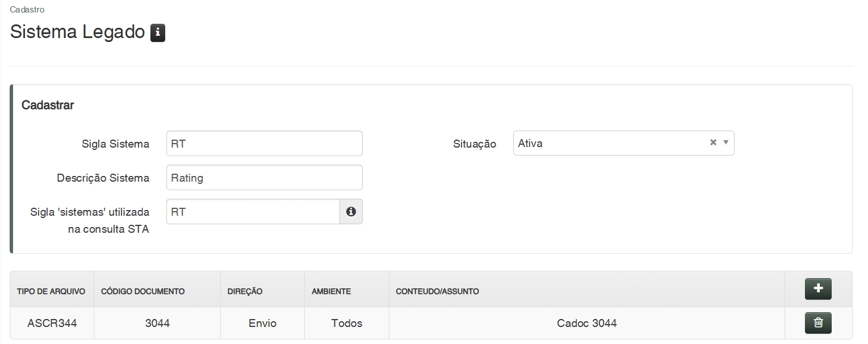Click the CÓDIGO DOCUMENTO column header
Viewport: 868px width, 344px height.
pyautogui.click(x=142, y=291)
